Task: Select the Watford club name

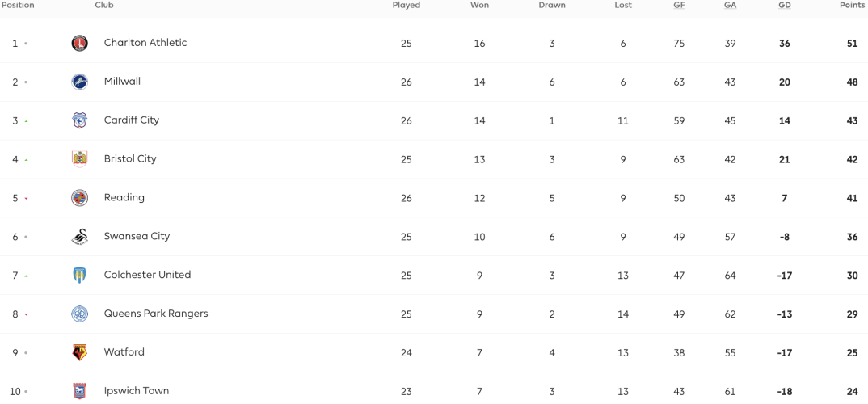Action: 124,352
